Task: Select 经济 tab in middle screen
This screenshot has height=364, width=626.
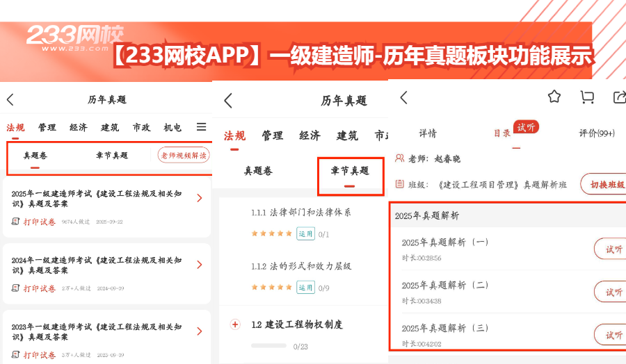Action: pos(310,136)
